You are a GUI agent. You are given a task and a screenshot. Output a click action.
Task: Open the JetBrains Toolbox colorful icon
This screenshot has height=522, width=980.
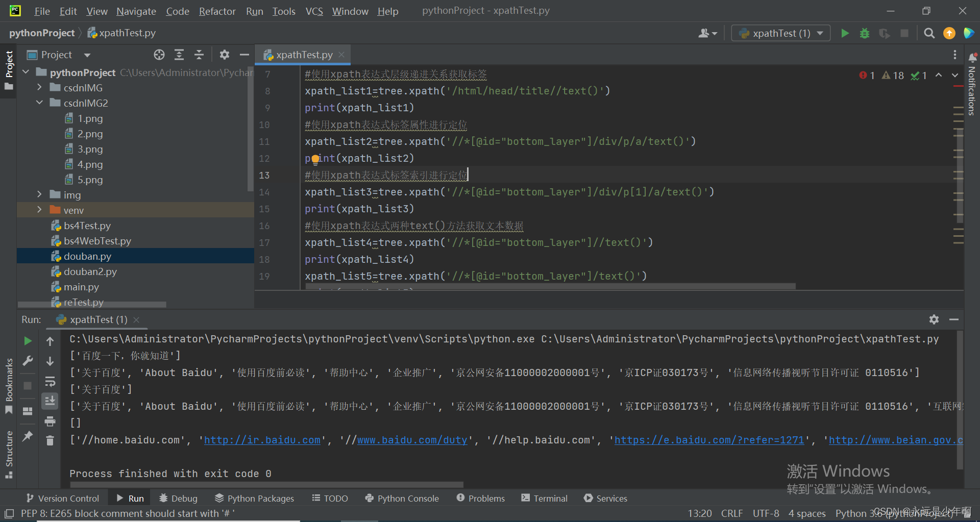click(x=968, y=33)
